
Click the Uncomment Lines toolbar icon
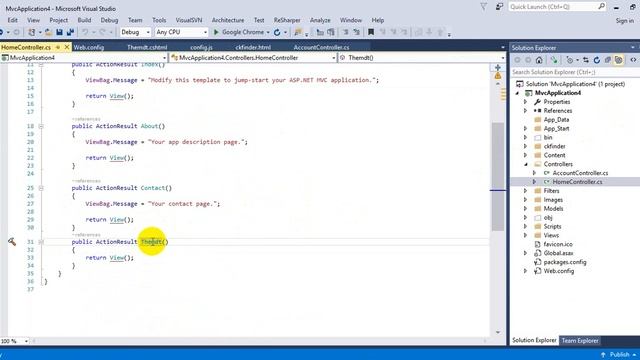click(x=356, y=32)
